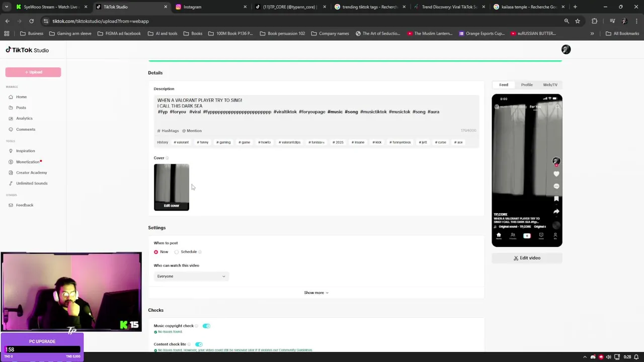Open the Posts section in sidebar
644x362 pixels.
21,108
